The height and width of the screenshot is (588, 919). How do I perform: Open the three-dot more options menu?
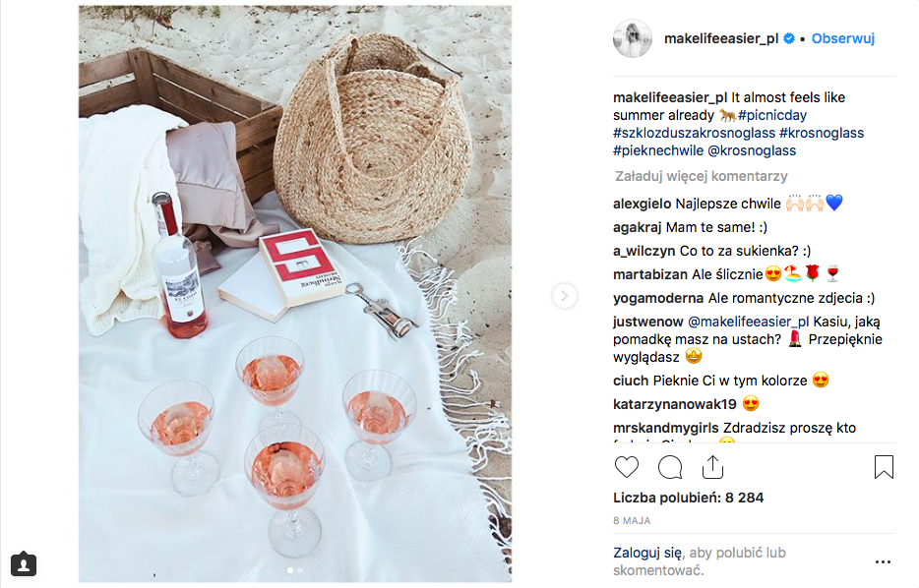click(883, 561)
